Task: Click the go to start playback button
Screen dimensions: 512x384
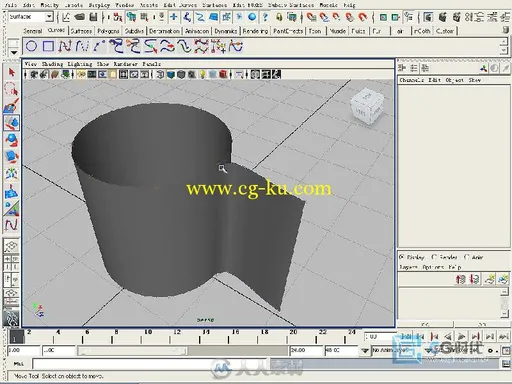Action: pos(406,336)
